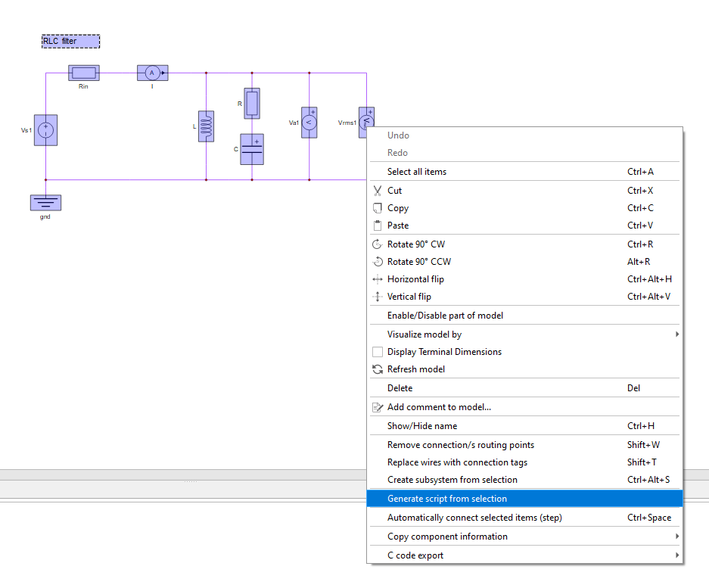This screenshot has width=709, height=588.
Task: Choose Show/Hide name
Action: (x=524, y=426)
